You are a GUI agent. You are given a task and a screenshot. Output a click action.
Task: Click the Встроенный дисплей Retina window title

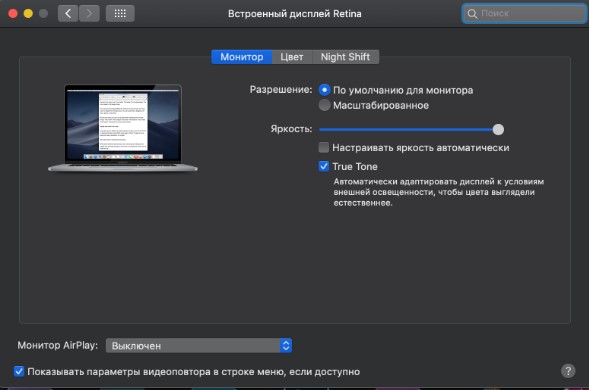[x=294, y=14]
